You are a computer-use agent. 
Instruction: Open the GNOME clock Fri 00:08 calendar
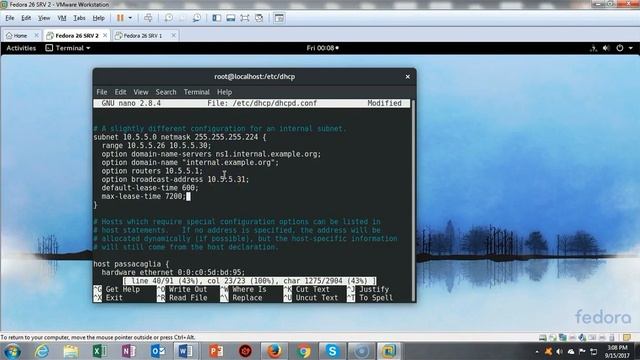(322, 48)
